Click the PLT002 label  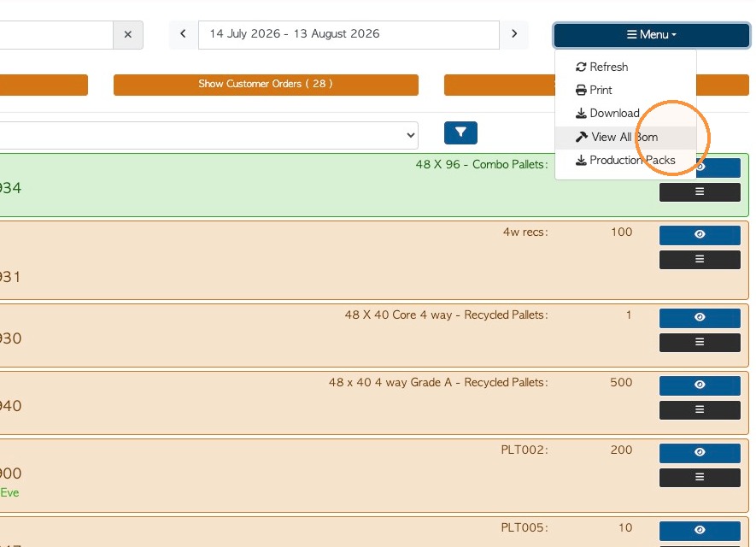pyautogui.click(x=525, y=450)
